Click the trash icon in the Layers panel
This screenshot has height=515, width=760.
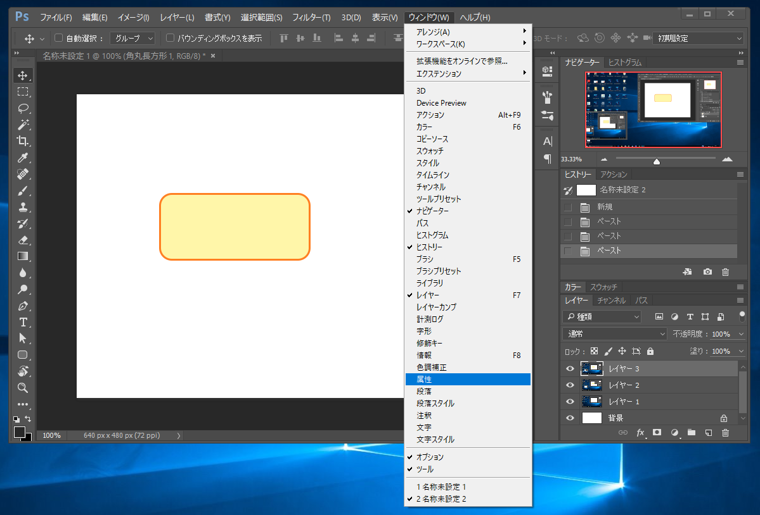point(725,433)
